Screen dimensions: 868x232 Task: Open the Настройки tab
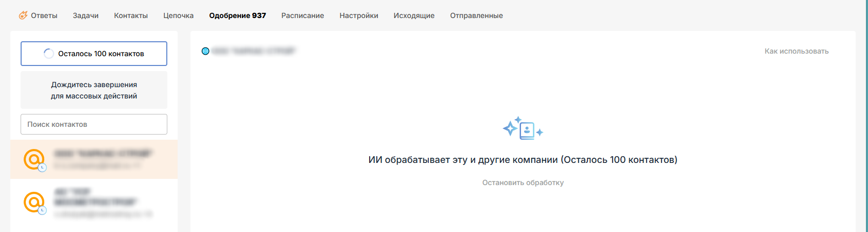359,15
